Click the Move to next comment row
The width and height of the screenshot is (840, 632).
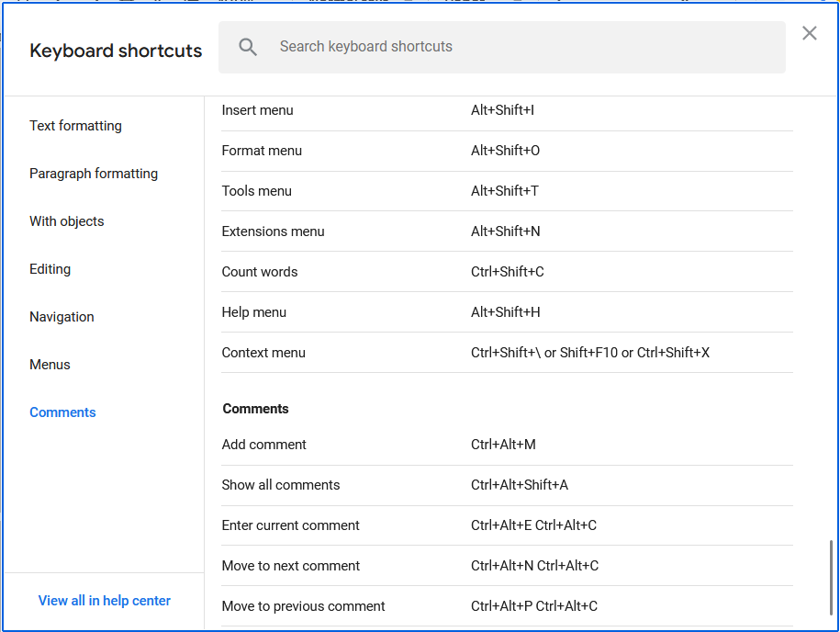291,566
